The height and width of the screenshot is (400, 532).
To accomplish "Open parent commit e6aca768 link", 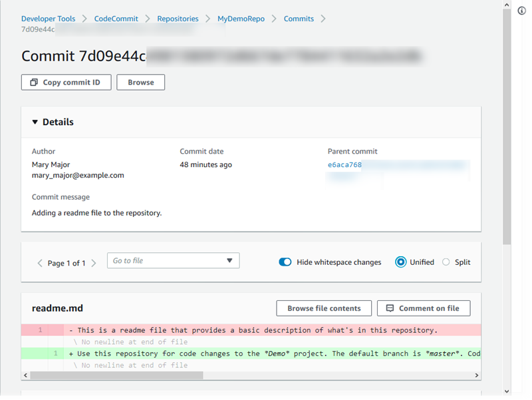I will [x=344, y=165].
